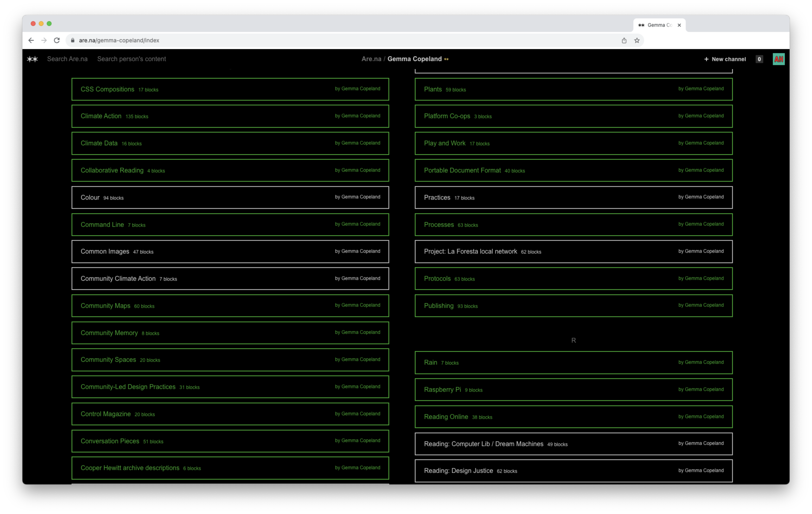Screen dimensions: 812x514
Task: Reload the page with the refresh icon
Action: click(x=57, y=41)
